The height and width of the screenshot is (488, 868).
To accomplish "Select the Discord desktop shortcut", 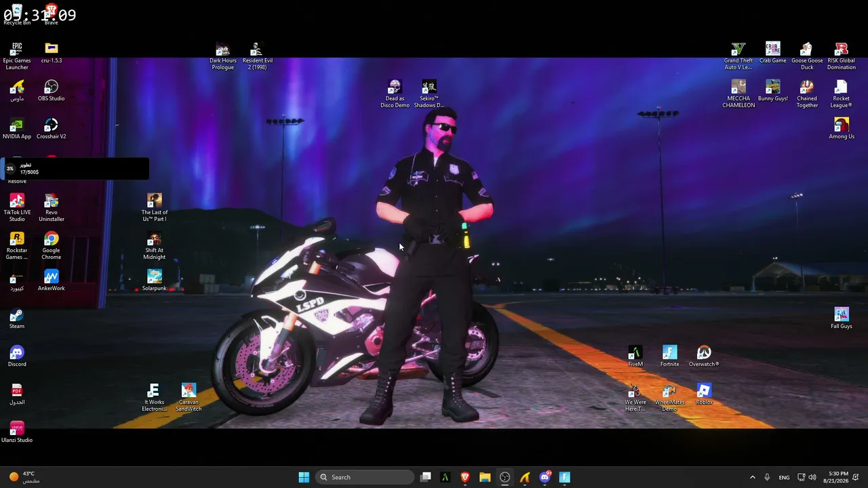I will (x=17, y=356).
